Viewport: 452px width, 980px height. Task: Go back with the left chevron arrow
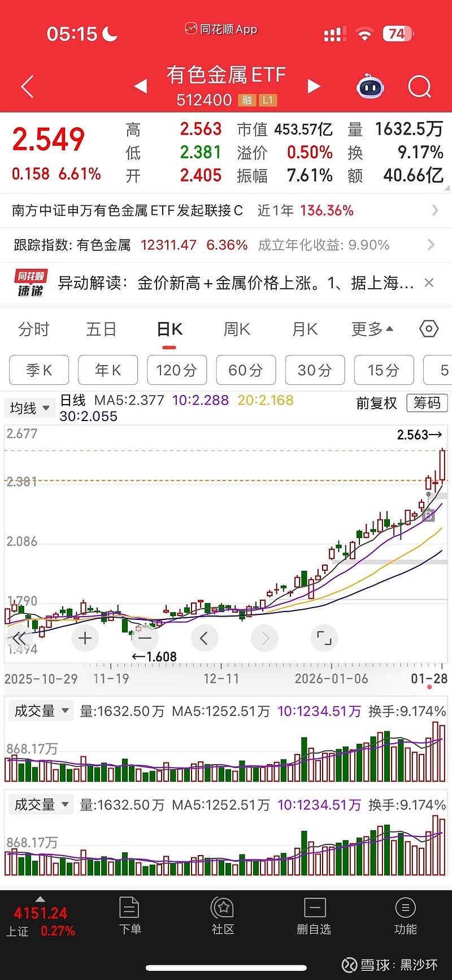click(27, 86)
